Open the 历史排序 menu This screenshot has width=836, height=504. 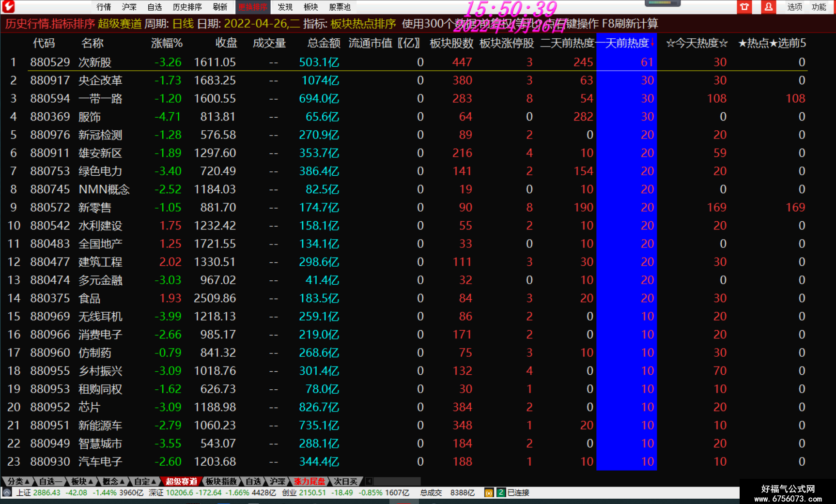[x=187, y=7]
